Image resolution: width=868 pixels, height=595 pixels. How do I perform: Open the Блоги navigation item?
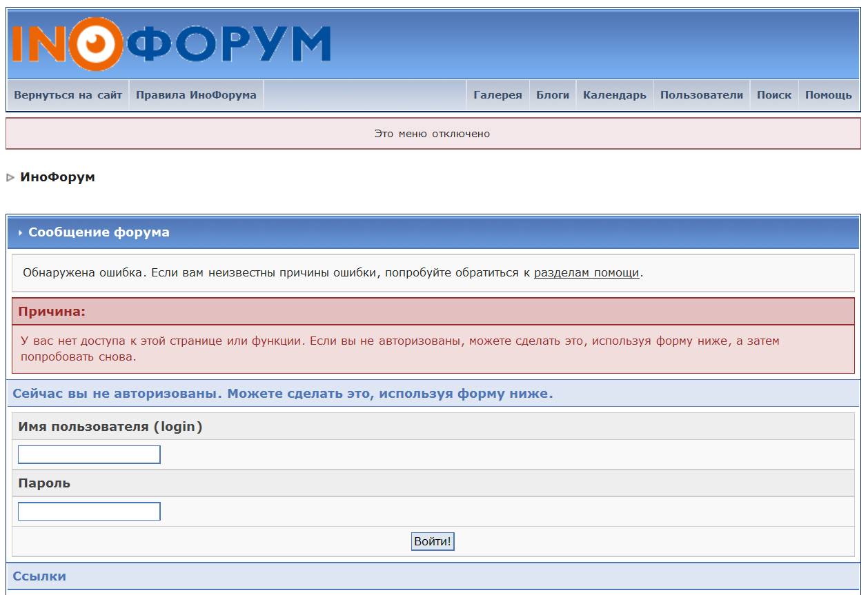553,95
